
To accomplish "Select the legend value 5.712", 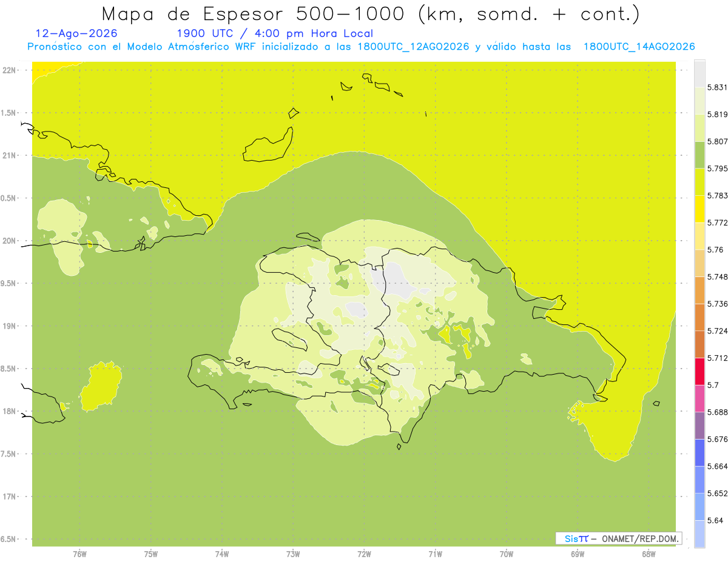I will pos(717,358).
